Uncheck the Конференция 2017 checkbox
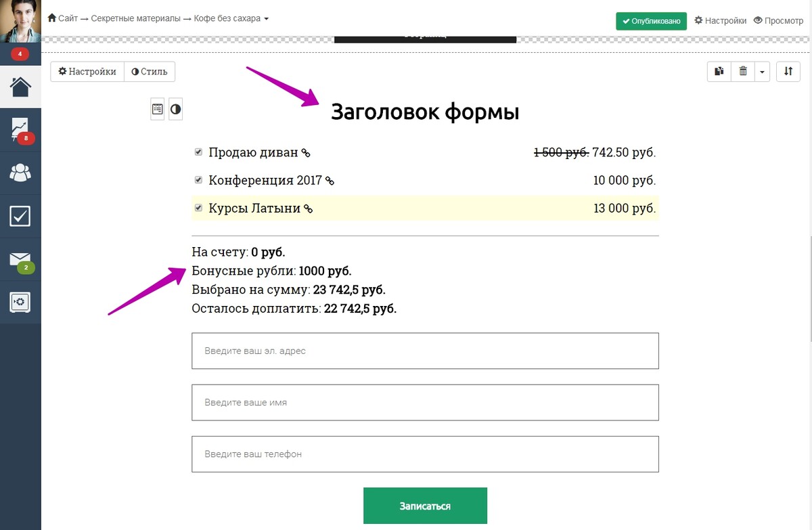This screenshot has height=530, width=812. (199, 180)
